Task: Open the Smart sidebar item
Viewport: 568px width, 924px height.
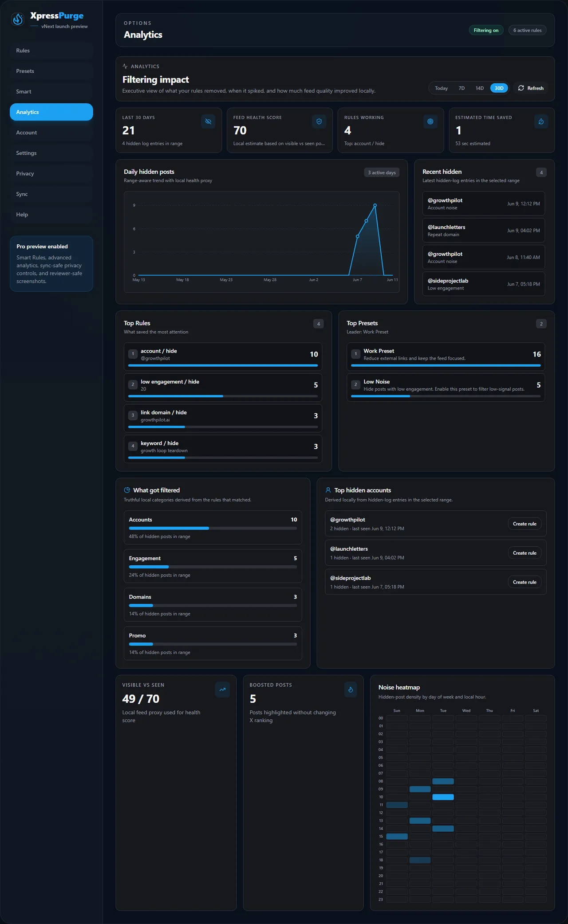Action: pos(51,91)
